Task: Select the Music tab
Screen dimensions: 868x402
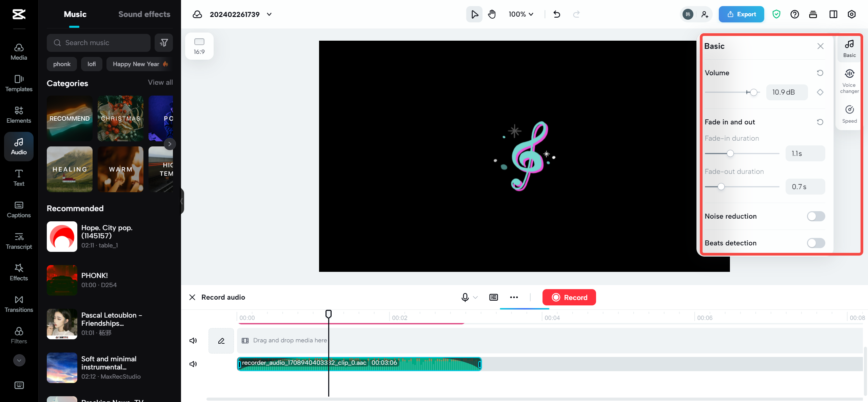Action: click(x=74, y=14)
